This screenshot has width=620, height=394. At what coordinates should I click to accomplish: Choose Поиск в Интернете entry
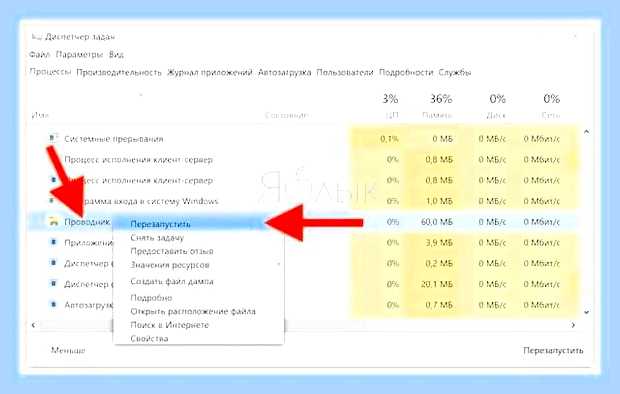(198, 325)
